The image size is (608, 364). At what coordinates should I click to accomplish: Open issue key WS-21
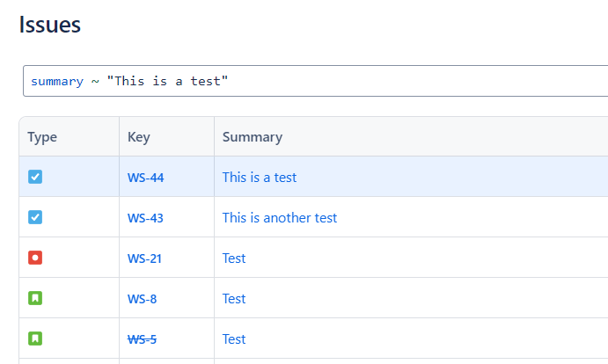coord(144,258)
